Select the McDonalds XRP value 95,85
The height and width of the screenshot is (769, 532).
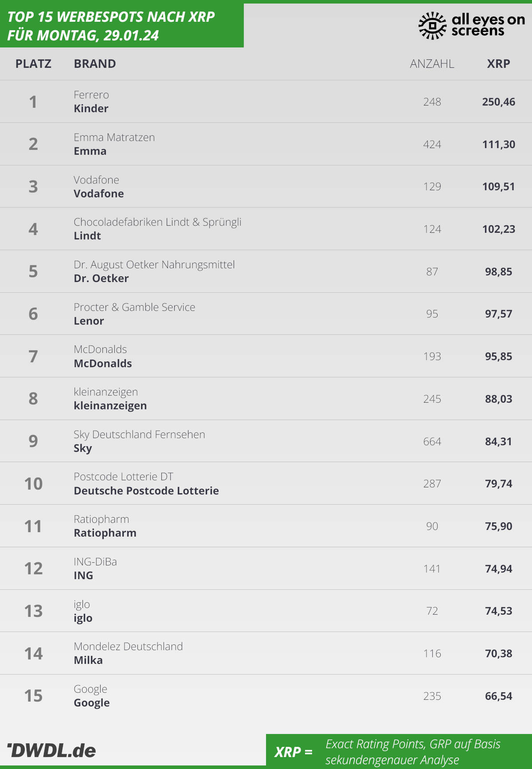[498, 356]
